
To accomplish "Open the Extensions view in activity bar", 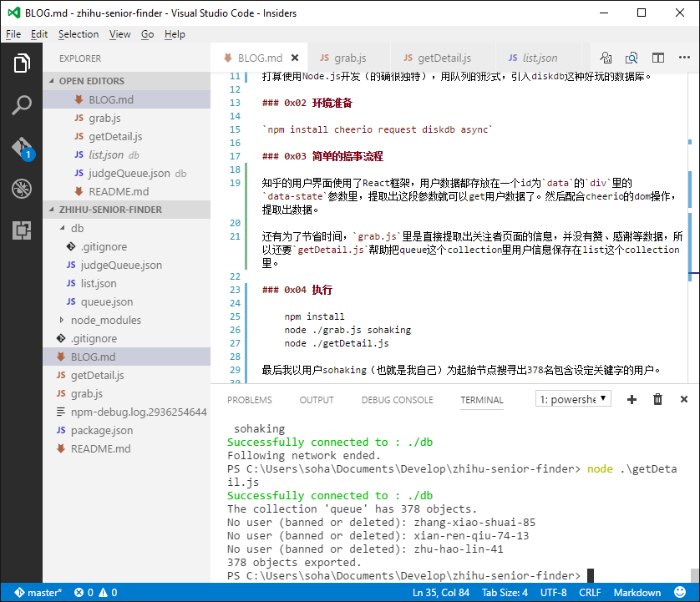I will coord(22,230).
